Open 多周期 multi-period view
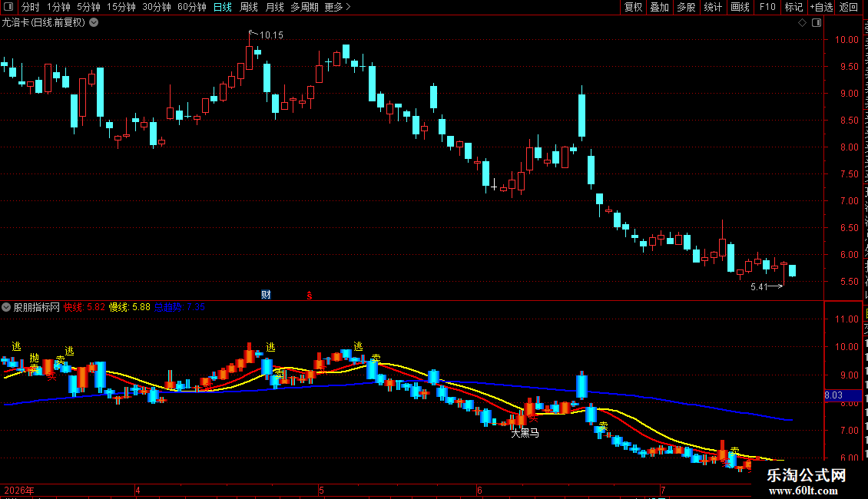 click(304, 7)
